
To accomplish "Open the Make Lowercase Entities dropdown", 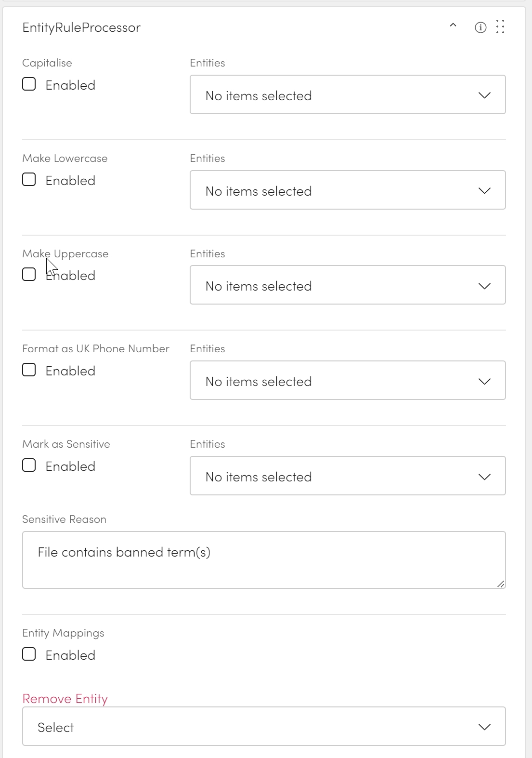I will pyautogui.click(x=347, y=190).
